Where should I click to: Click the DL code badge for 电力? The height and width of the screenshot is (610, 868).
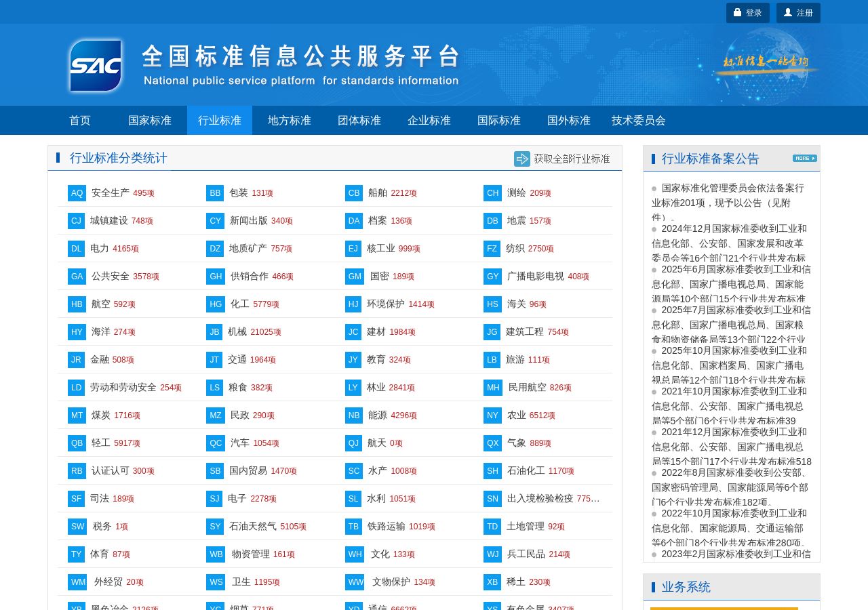pos(77,249)
